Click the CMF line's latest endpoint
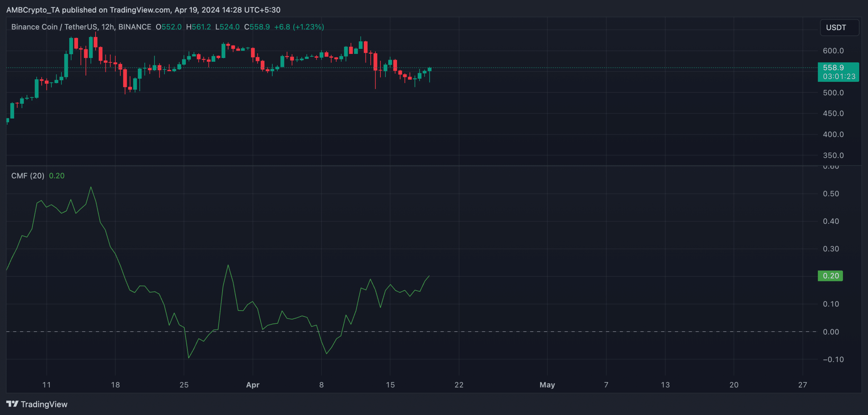Screen dimensions: 868x415 (x=429, y=276)
